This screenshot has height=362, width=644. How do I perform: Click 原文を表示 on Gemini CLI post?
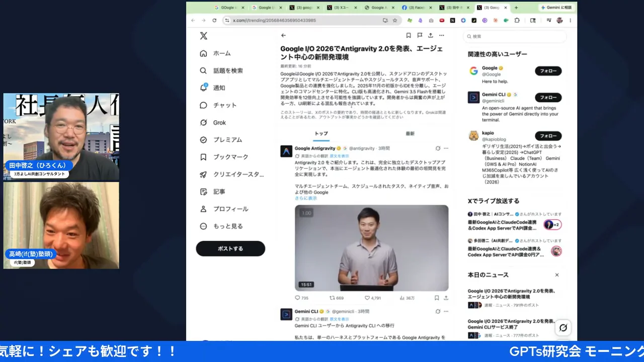[x=339, y=319]
